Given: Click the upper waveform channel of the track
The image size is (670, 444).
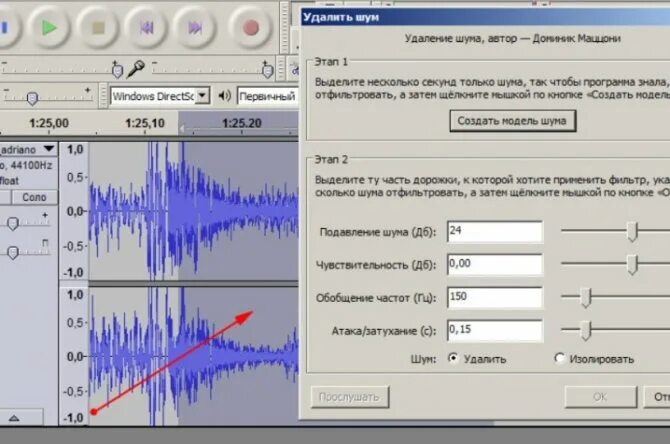Looking at the screenshot, I should point(194,212).
